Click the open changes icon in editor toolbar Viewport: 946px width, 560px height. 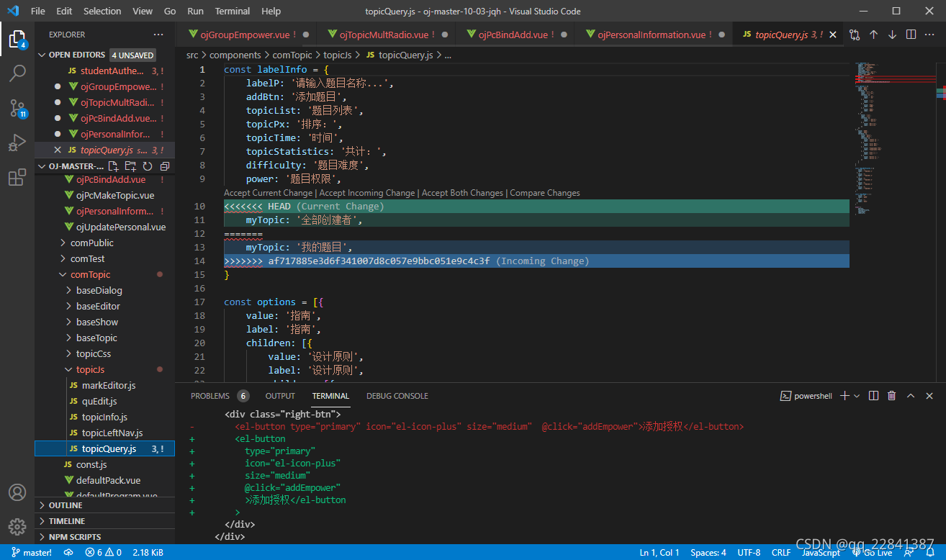click(x=855, y=35)
